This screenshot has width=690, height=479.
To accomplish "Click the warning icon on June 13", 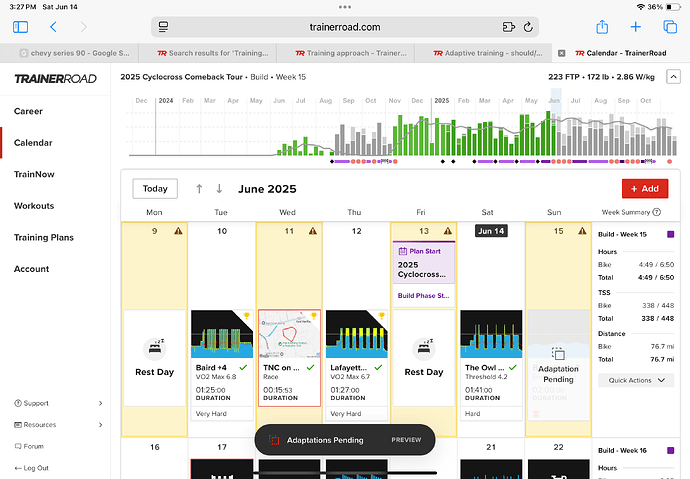I will [448, 231].
